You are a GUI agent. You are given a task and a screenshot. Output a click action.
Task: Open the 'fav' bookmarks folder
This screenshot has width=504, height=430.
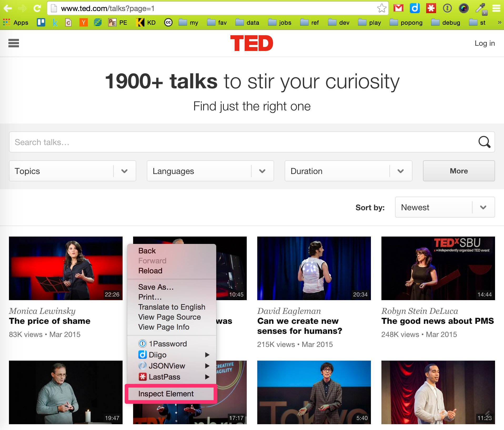[217, 23]
